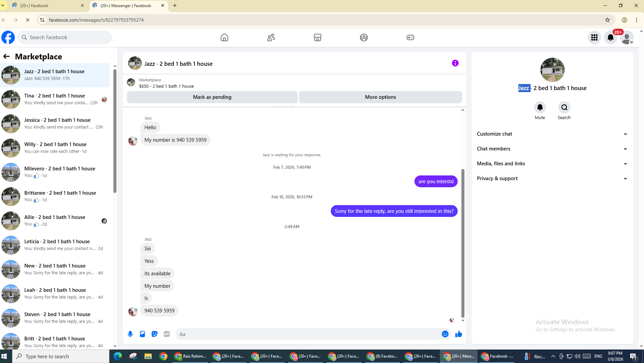Click the chat message scrollbar
644x363 pixels.
[x=463, y=243]
